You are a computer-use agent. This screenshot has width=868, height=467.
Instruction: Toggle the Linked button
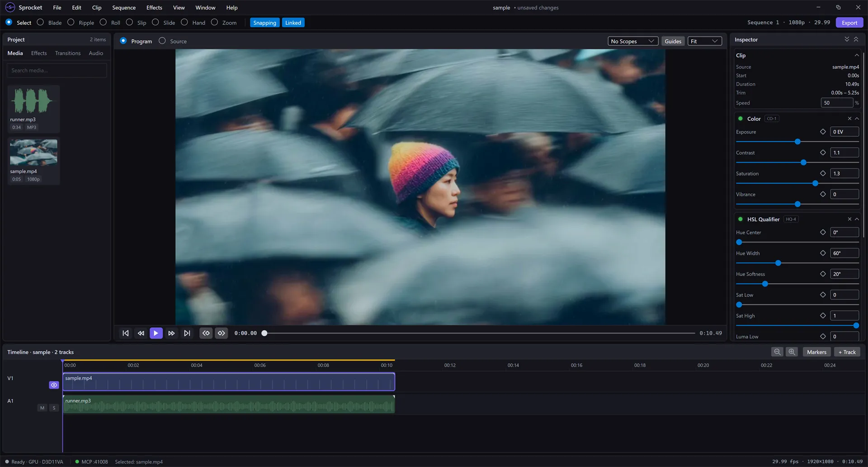(x=293, y=23)
